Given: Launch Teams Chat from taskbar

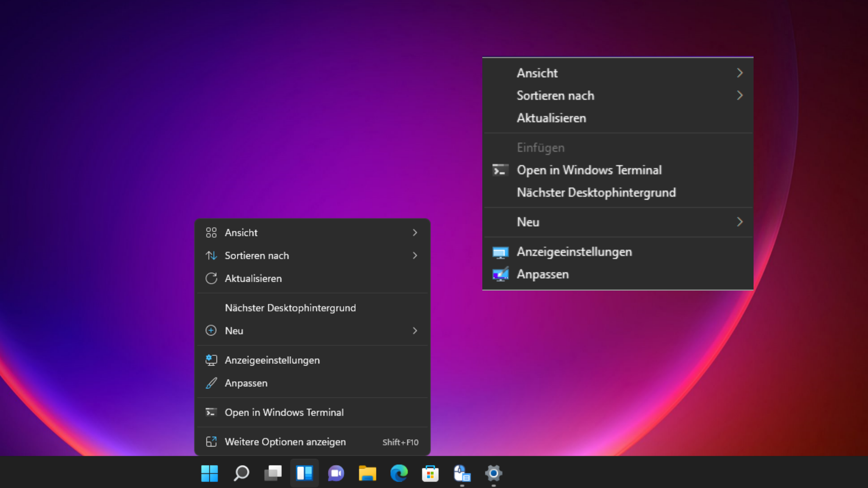Looking at the screenshot, I should click(x=336, y=473).
